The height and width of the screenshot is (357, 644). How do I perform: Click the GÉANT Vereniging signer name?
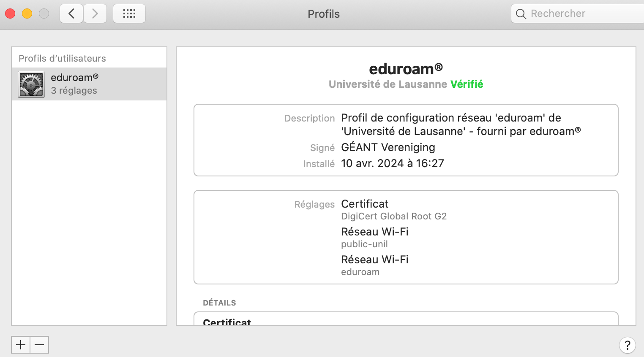click(x=388, y=147)
